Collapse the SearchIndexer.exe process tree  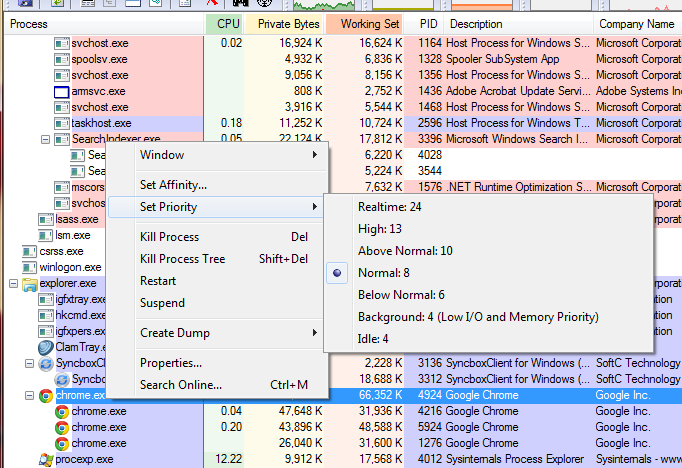(x=45, y=140)
